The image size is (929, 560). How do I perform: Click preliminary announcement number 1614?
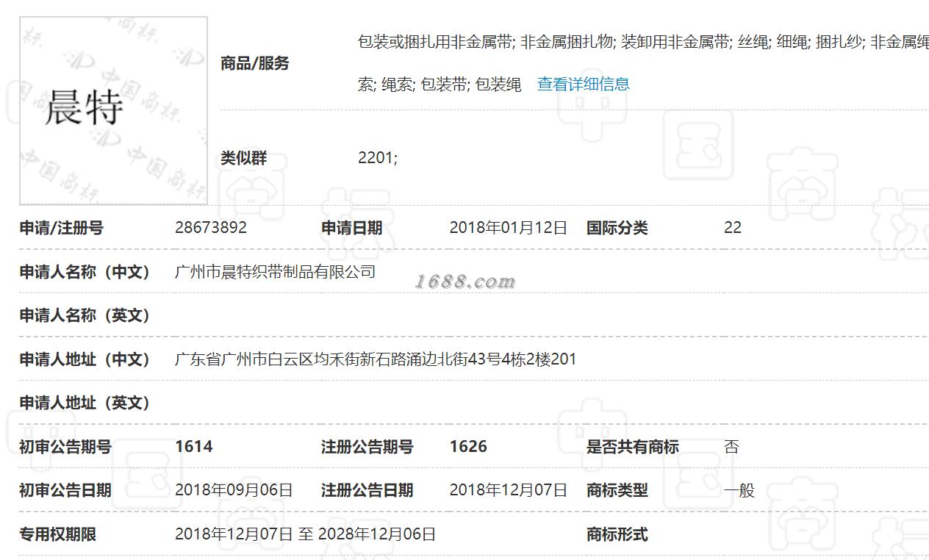point(194,447)
